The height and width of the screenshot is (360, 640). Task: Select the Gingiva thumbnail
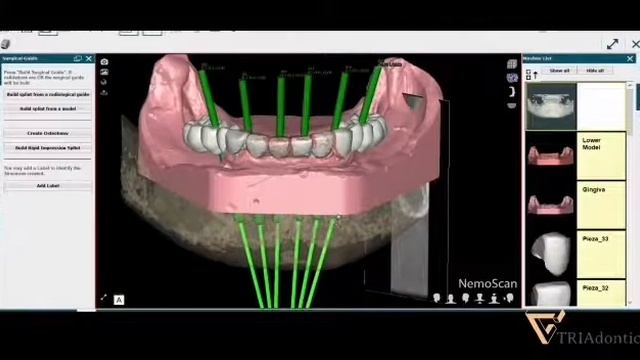coord(551,205)
